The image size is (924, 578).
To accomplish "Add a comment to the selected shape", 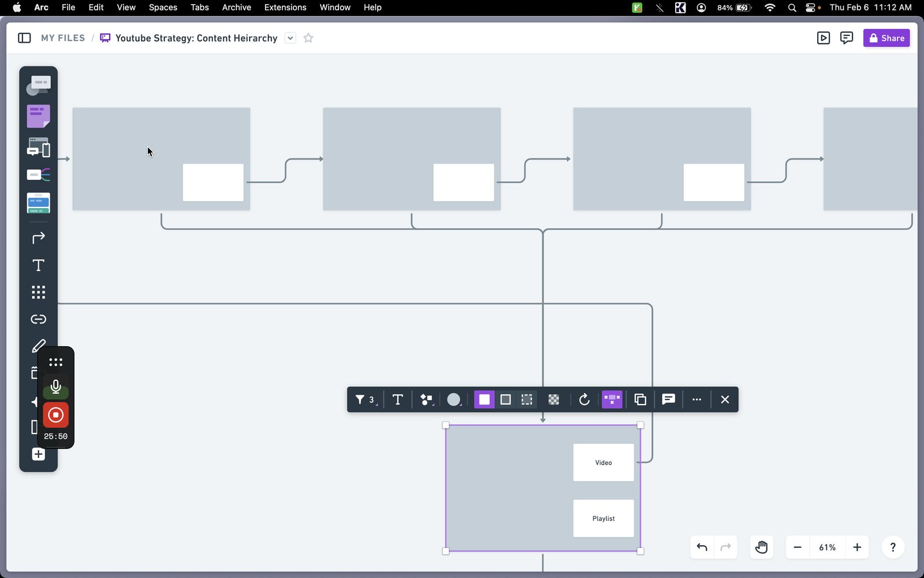I will pos(668,399).
